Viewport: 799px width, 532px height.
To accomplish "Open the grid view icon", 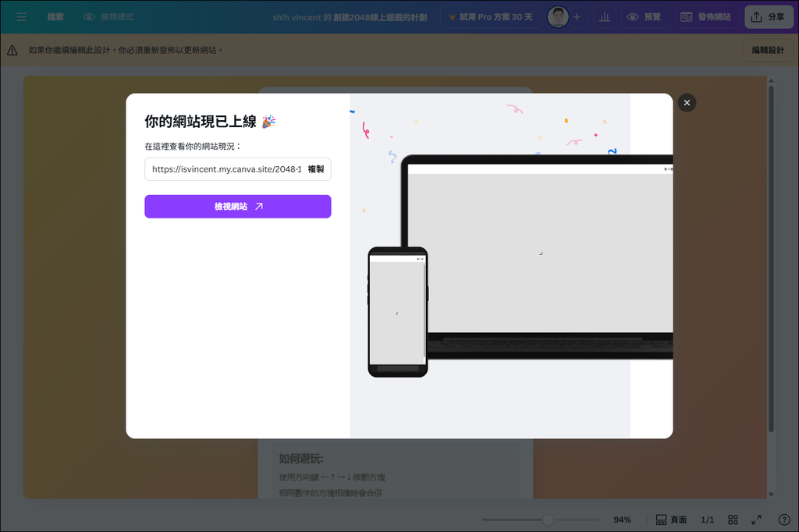I will coord(733,520).
